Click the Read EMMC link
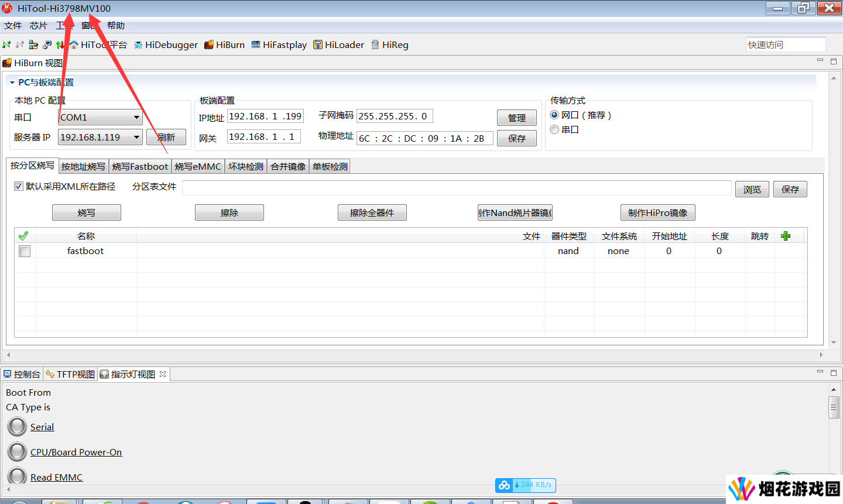Viewport: 843px width, 504px height. 56,478
